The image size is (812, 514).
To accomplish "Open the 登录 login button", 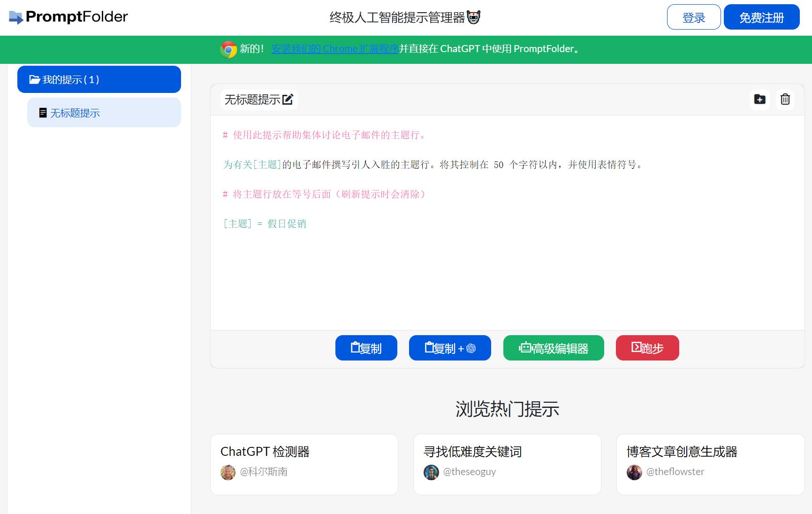I will 693,17.
